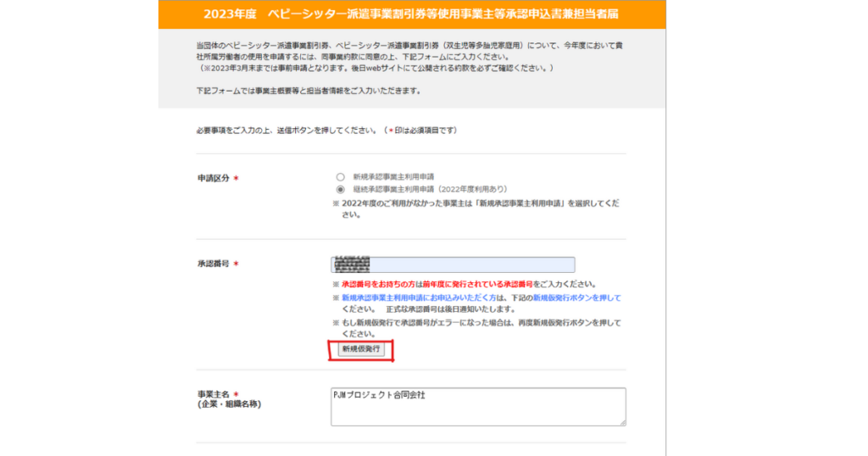Image resolution: width=868 pixels, height=456 pixels.
Task: Focus the 承認番号 input field
Action: pos(475,264)
